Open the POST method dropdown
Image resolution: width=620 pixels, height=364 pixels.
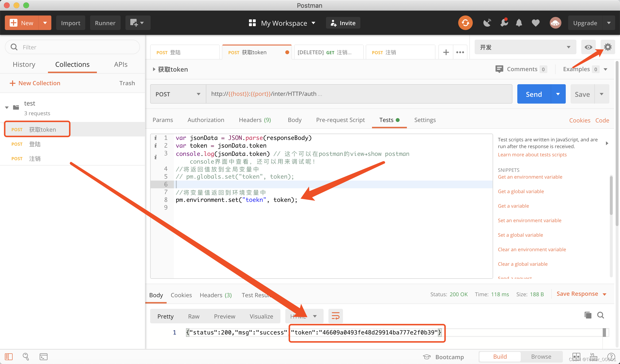(178, 94)
